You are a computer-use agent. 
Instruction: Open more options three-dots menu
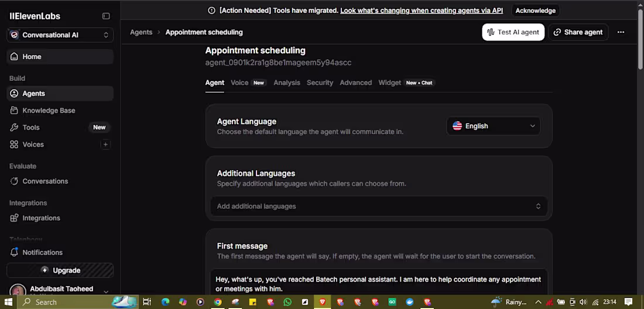tap(621, 32)
